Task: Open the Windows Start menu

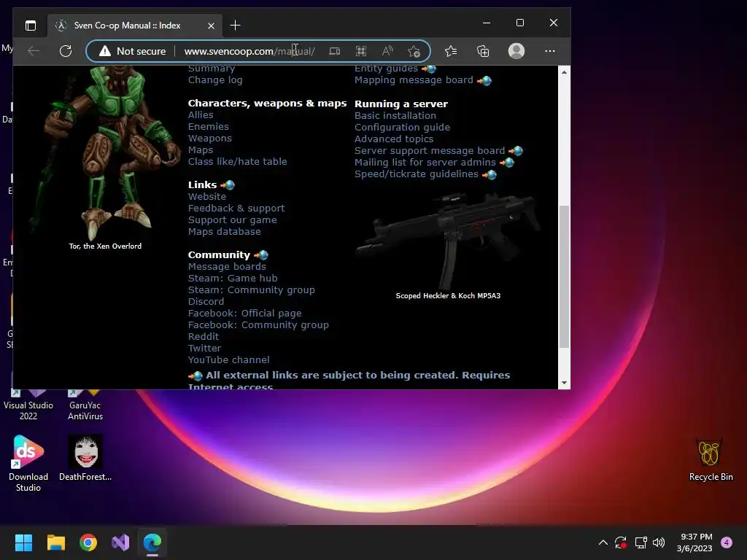Action: 23,542
